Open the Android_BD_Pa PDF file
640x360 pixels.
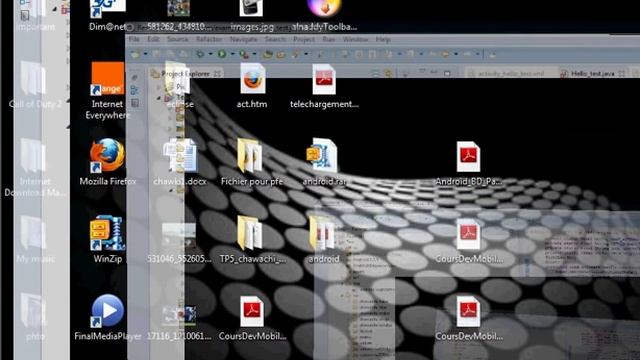469,163
